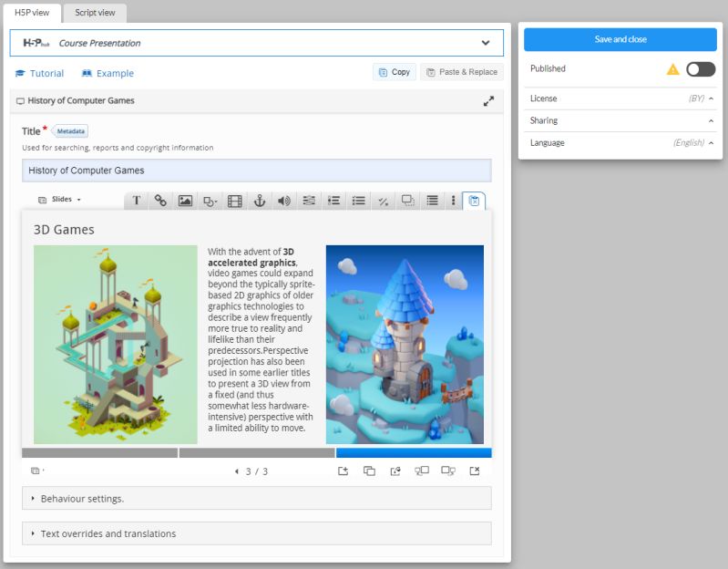Image resolution: width=728 pixels, height=569 pixels.
Task: Expand the License section
Action: coord(620,98)
